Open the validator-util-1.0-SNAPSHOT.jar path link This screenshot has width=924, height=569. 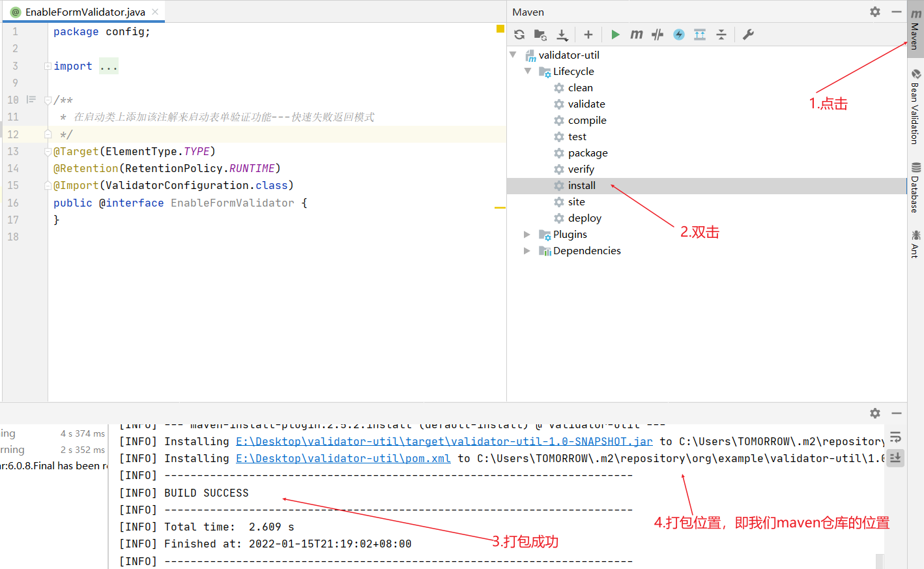[x=444, y=441]
